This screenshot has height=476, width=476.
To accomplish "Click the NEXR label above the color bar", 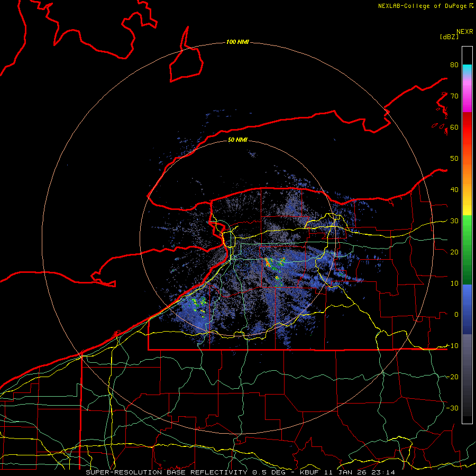I will coord(465,32).
